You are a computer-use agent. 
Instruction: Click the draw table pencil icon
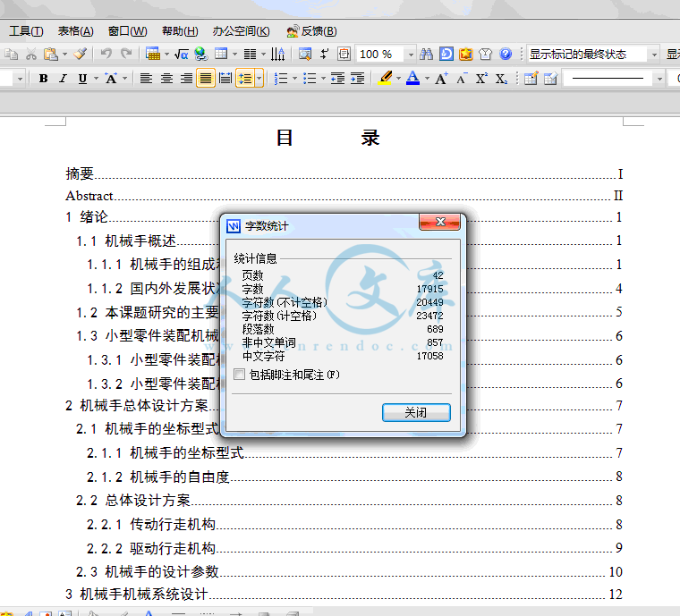click(531, 79)
